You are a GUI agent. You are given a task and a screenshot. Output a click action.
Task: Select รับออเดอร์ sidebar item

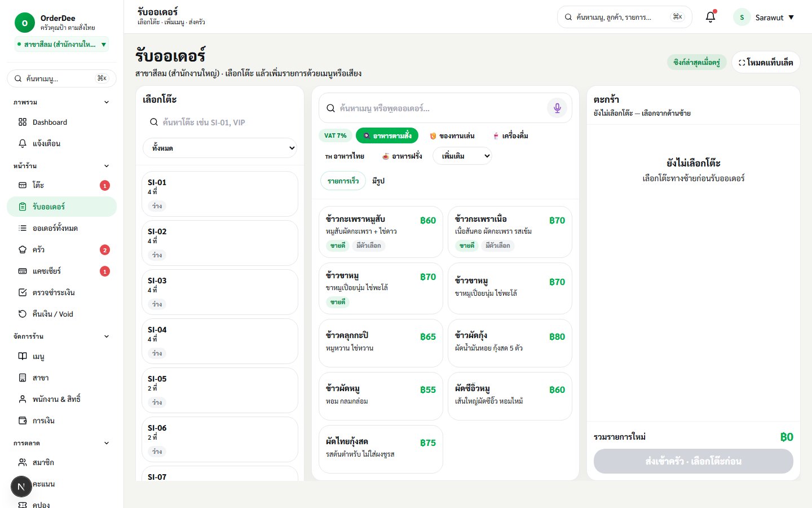[x=61, y=207]
